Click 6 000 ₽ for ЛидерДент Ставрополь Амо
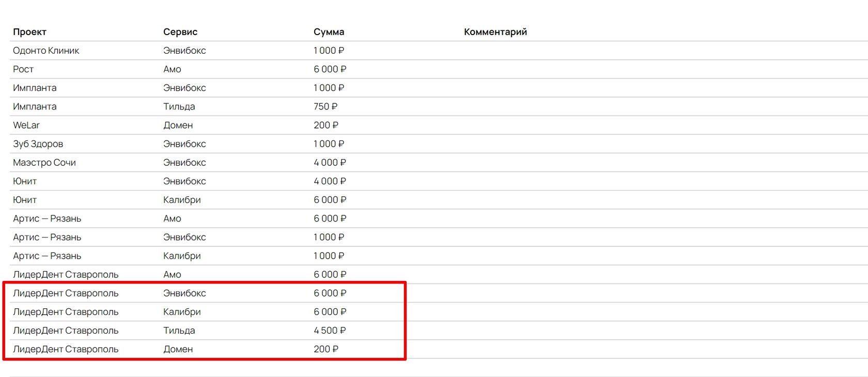 click(x=330, y=275)
